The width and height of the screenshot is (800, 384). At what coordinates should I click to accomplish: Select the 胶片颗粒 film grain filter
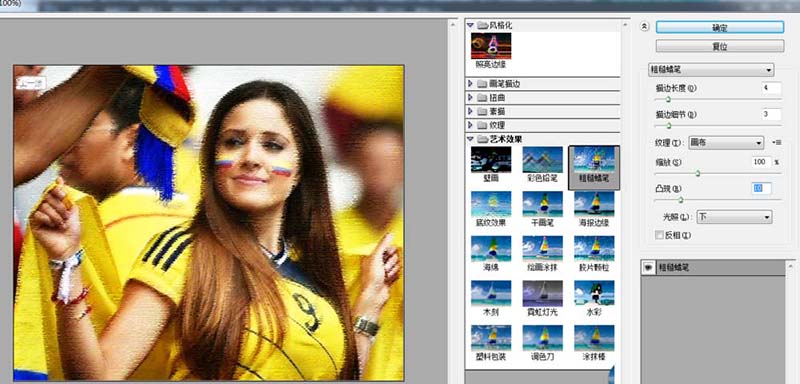pyautogui.click(x=594, y=253)
